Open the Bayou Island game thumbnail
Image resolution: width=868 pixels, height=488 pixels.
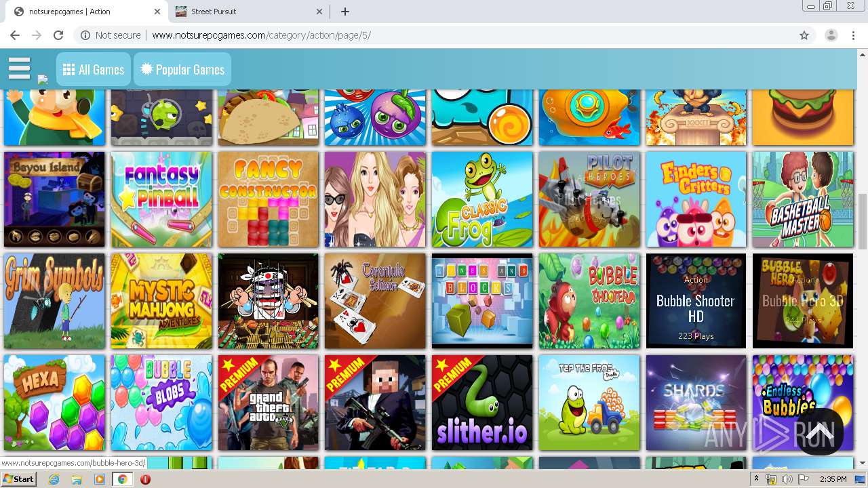click(54, 199)
